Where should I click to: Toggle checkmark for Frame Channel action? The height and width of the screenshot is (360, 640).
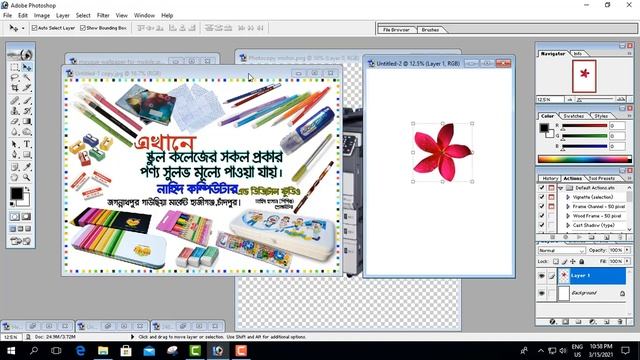coord(542,207)
